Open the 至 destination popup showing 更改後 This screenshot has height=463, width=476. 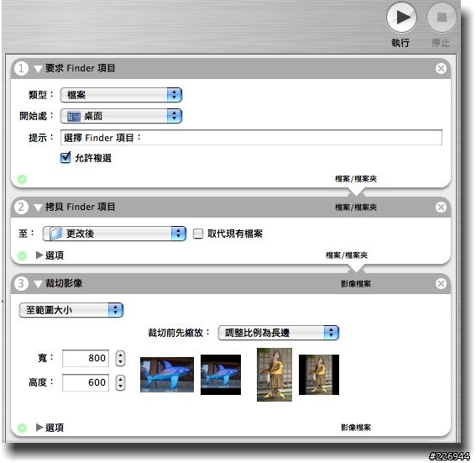point(114,234)
